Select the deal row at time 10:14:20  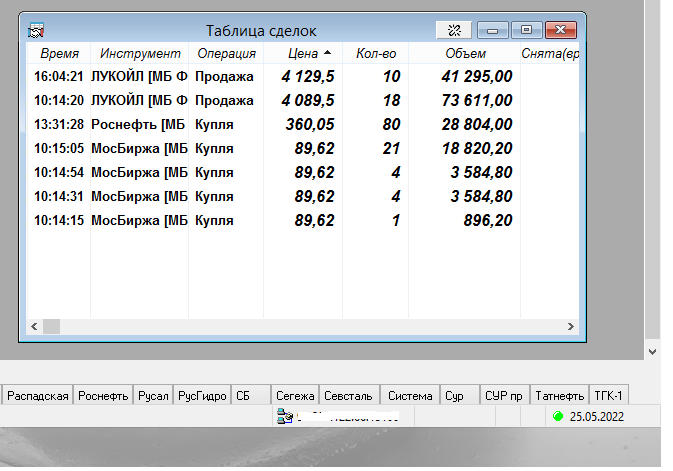[x=303, y=100]
